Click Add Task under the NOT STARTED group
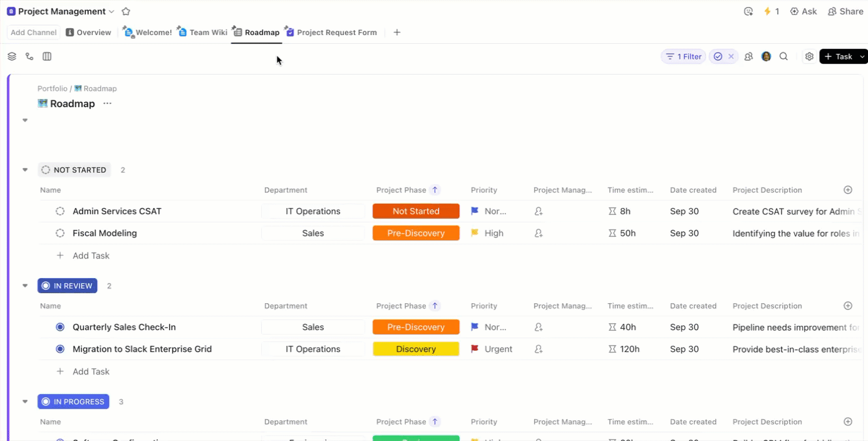Image resolution: width=868 pixels, height=441 pixels. click(x=91, y=256)
